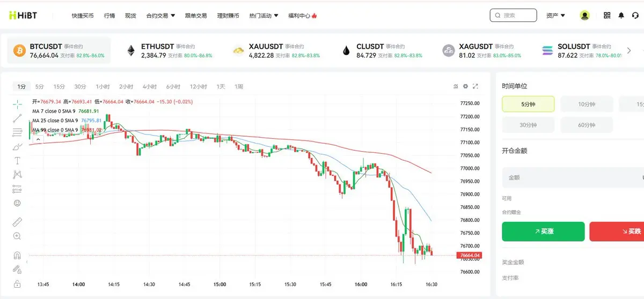Click the crude oil CLUSDT icon
Viewport: 644px width, 299px height.
pyautogui.click(x=346, y=51)
